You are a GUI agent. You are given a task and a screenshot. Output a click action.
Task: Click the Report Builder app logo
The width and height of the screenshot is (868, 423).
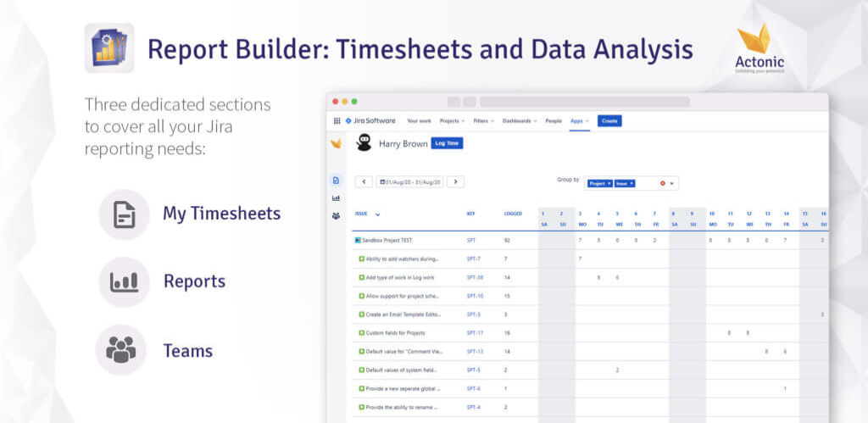(x=109, y=48)
